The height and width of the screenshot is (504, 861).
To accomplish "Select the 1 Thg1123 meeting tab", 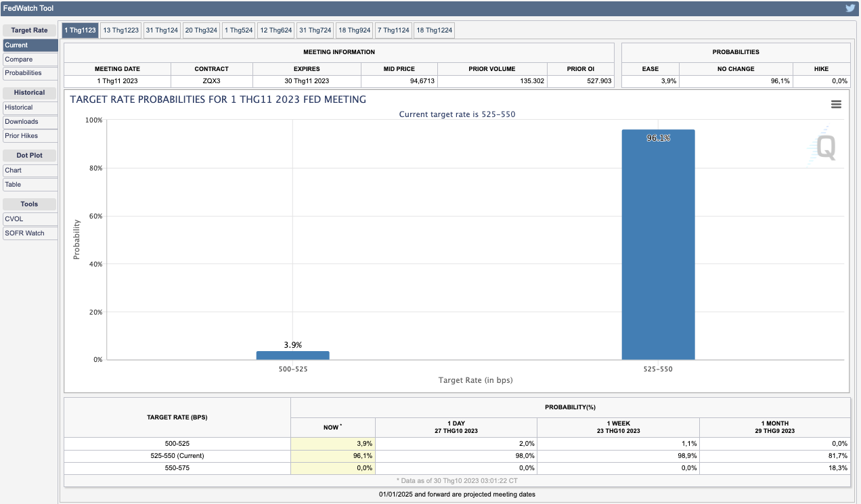I will tap(80, 30).
